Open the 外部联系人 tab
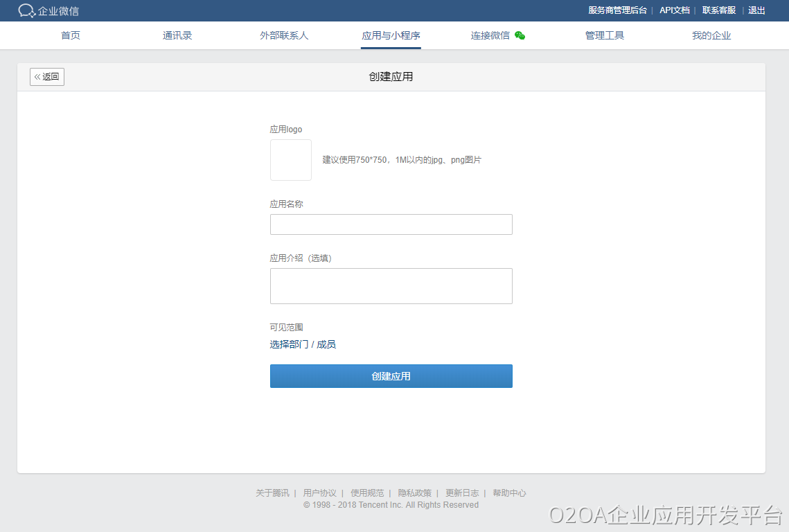Viewport: 789px width, 532px height. [284, 35]
